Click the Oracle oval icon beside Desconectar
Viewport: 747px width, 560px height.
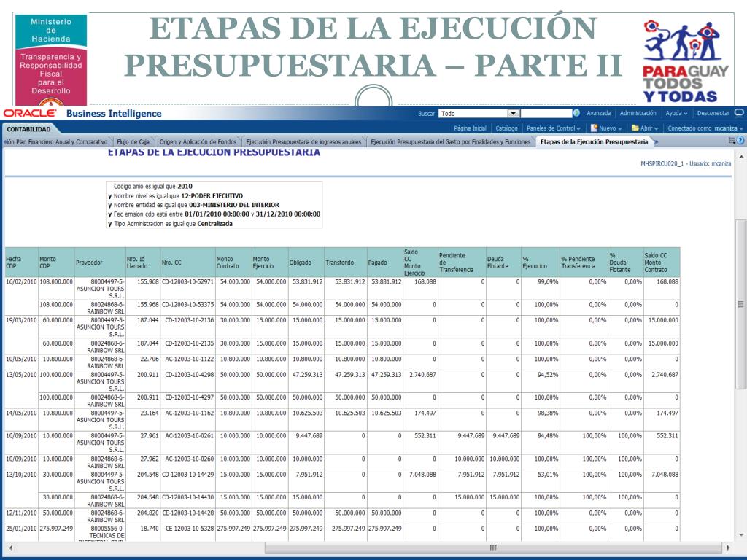[x=739, y=113]
